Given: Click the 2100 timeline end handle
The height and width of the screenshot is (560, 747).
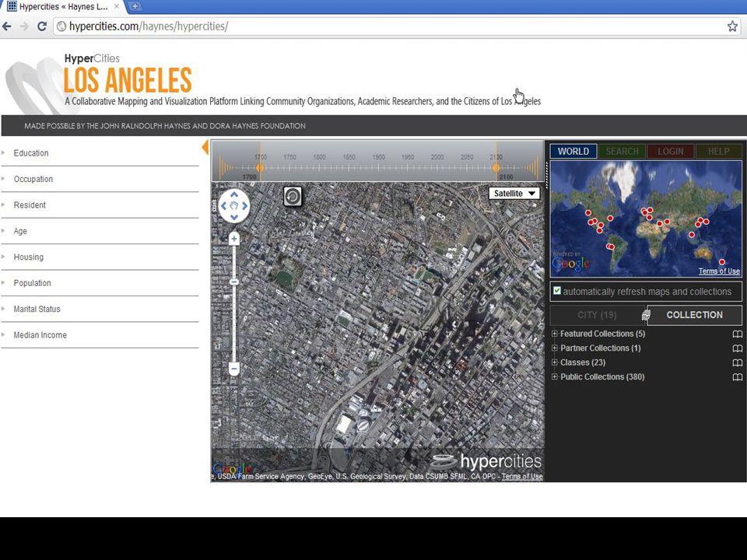Looking at the screenshot, I should [x=496, y=168].
